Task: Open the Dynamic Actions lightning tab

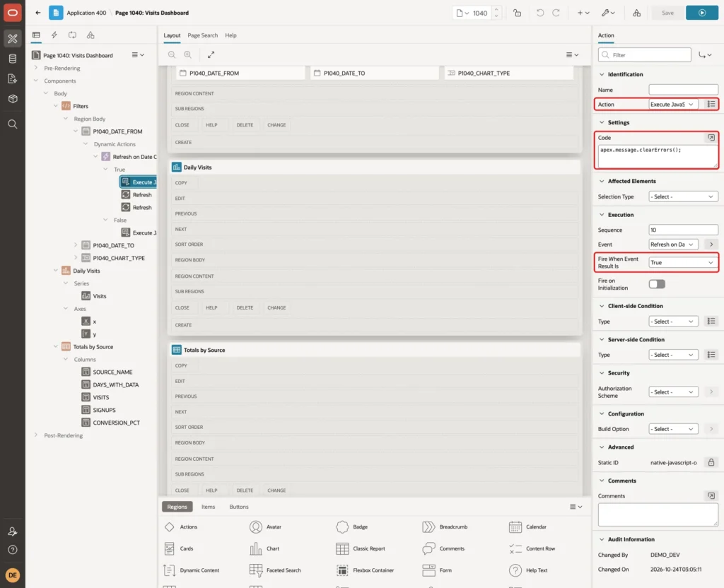Action: [54, 35]
